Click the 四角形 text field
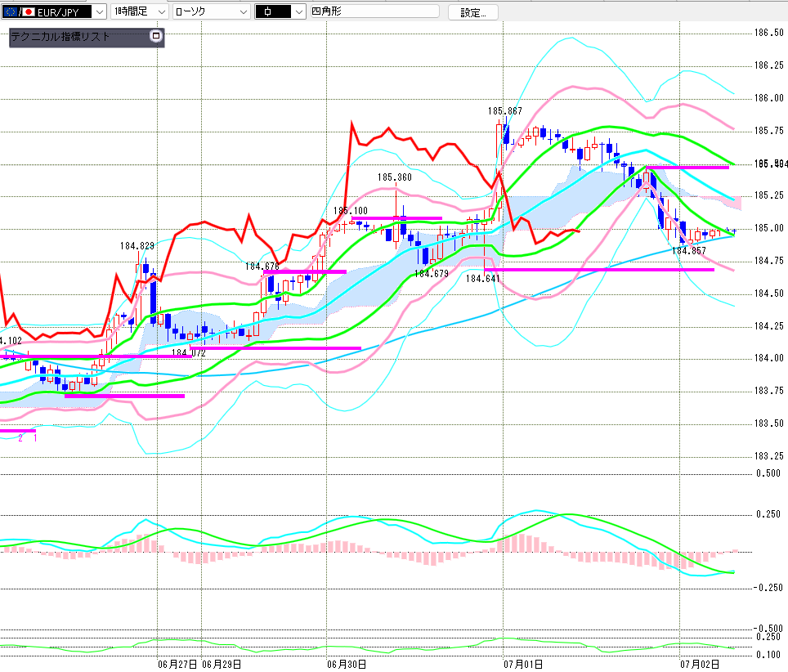This screenshot has width=788, height=672. click(x=375, y=11)
